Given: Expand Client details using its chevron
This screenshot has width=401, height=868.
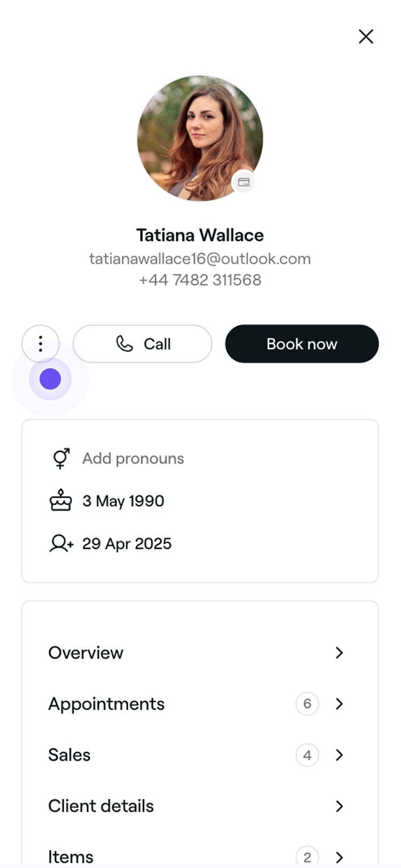Looking at the screenshot, I should tap(339, 806).
